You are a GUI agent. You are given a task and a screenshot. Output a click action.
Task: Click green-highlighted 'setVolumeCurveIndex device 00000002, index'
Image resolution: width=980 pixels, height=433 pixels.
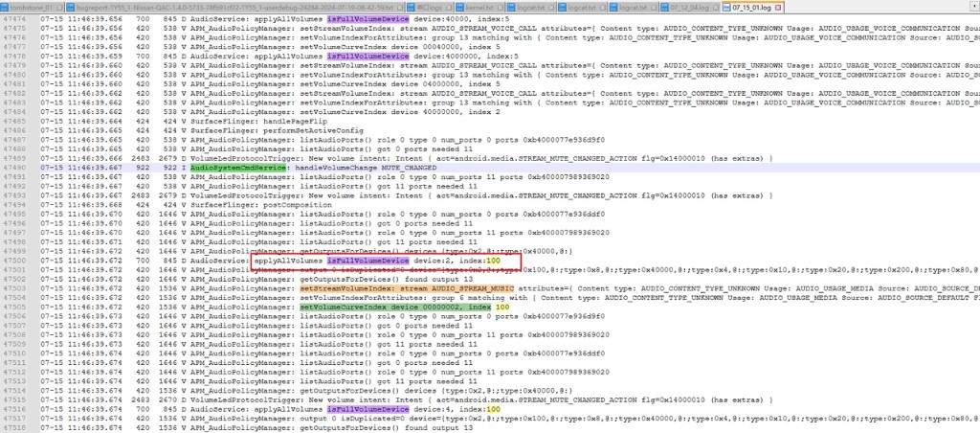pos(395,308)
